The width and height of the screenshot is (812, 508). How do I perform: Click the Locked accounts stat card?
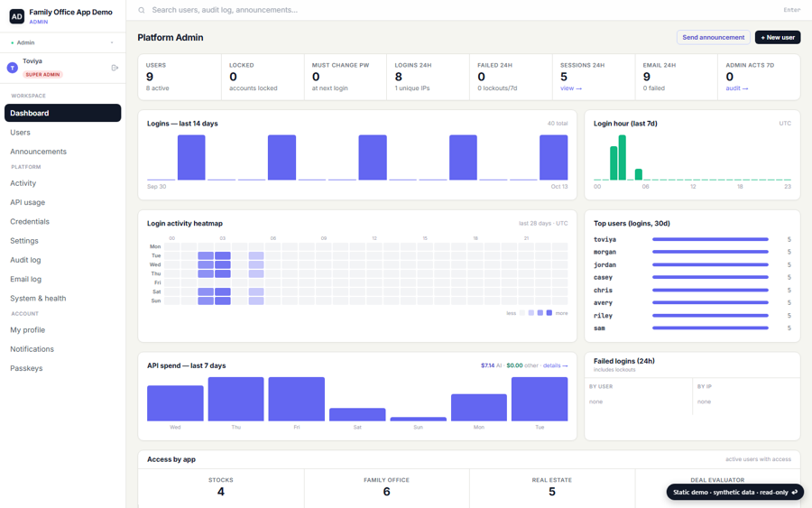click(x=263, y=77)
